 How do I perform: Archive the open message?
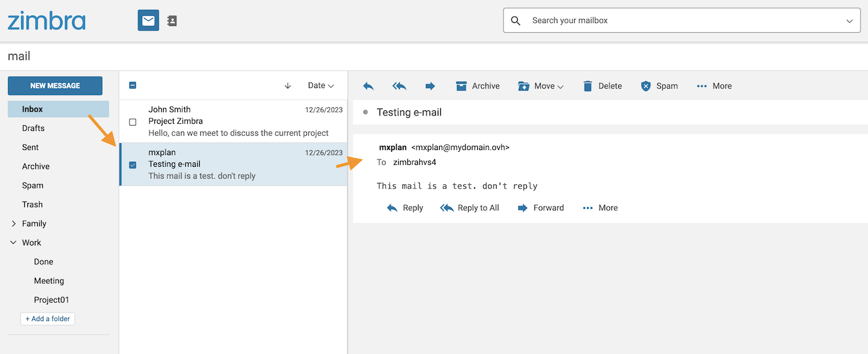point(477,86)
